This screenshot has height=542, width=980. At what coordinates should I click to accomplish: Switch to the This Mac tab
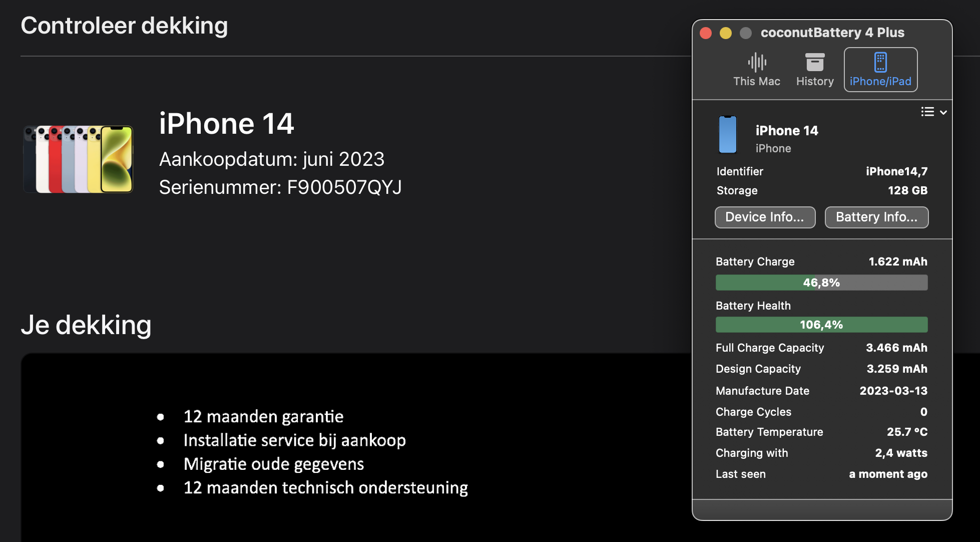click(x=756, y=70)
